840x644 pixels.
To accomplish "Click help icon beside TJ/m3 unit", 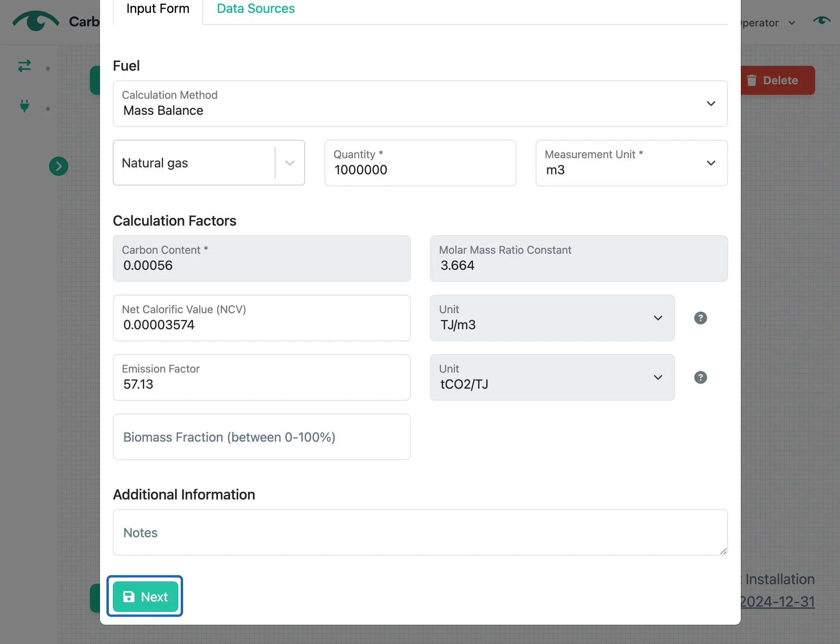I will [x=700, y=318].
